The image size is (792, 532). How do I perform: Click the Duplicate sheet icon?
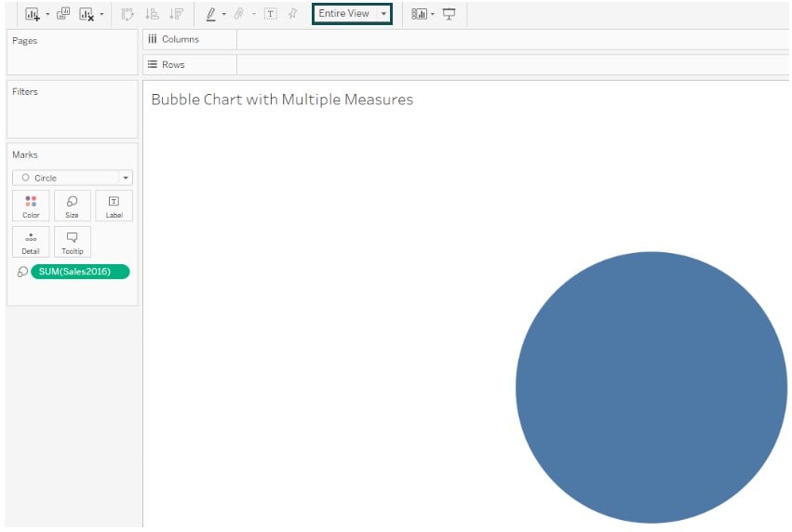click(63, 14)
